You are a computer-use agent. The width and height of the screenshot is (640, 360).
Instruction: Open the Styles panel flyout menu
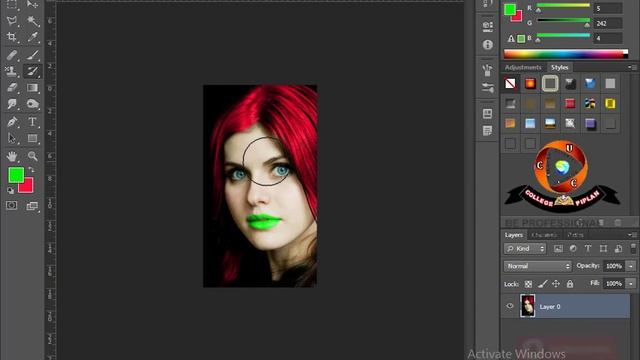[632, 67]
